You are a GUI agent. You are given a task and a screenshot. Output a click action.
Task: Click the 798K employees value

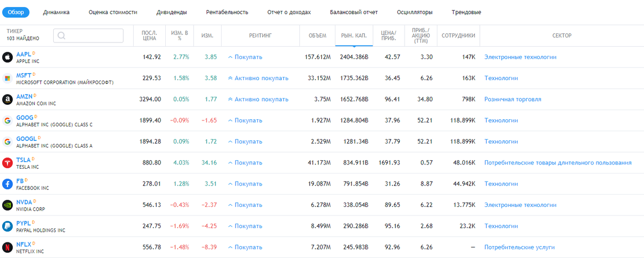468,99
